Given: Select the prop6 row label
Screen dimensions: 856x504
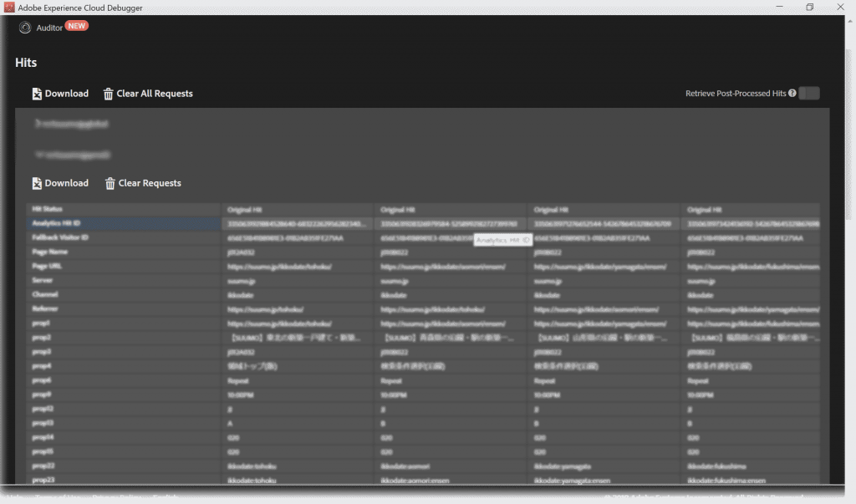Looking at the screenshot, I should (41, 380).
